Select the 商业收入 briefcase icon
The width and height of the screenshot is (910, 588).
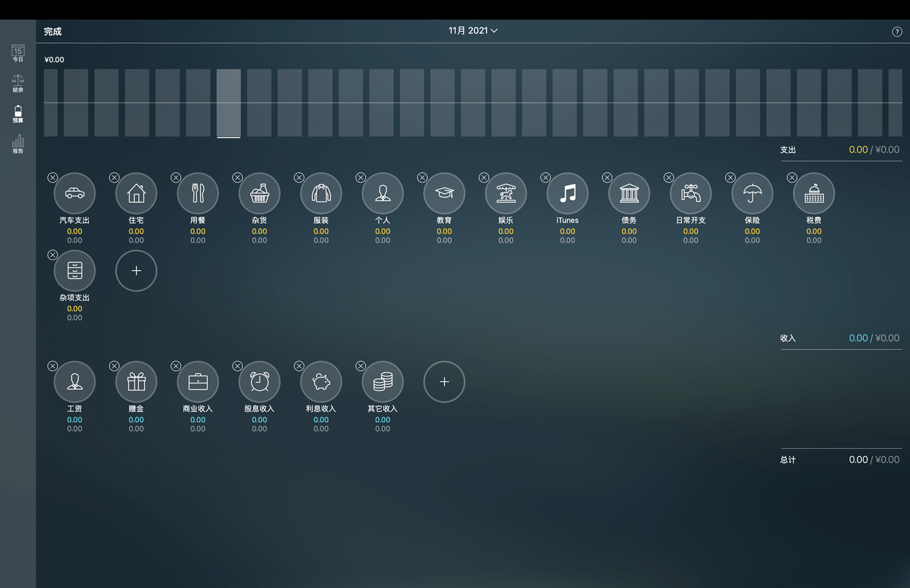click(198, 382)
